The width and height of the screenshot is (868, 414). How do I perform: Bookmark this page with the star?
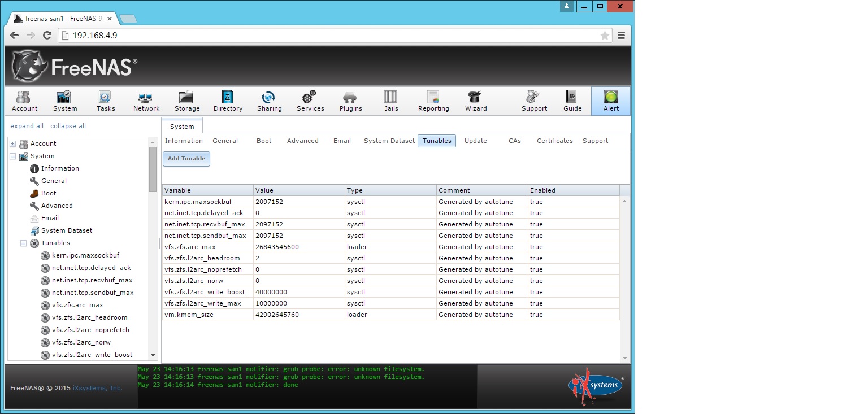(x=605, y=35)
